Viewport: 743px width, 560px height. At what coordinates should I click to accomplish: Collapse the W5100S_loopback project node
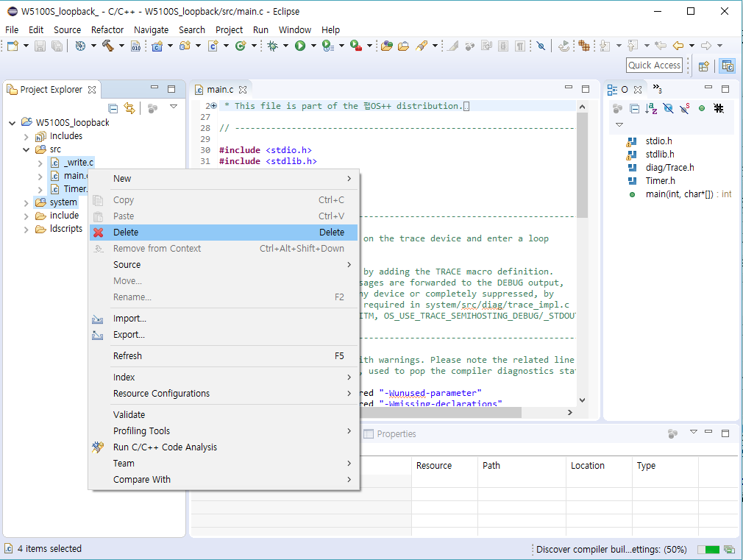13,123
